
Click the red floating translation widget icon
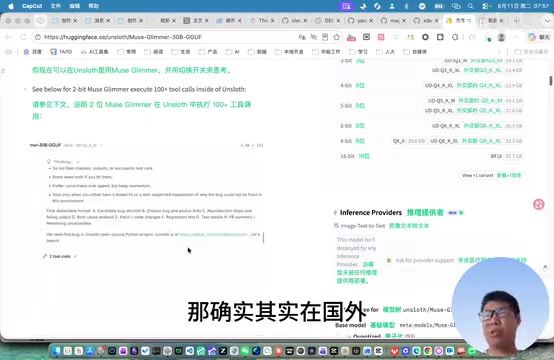point(539,204)
